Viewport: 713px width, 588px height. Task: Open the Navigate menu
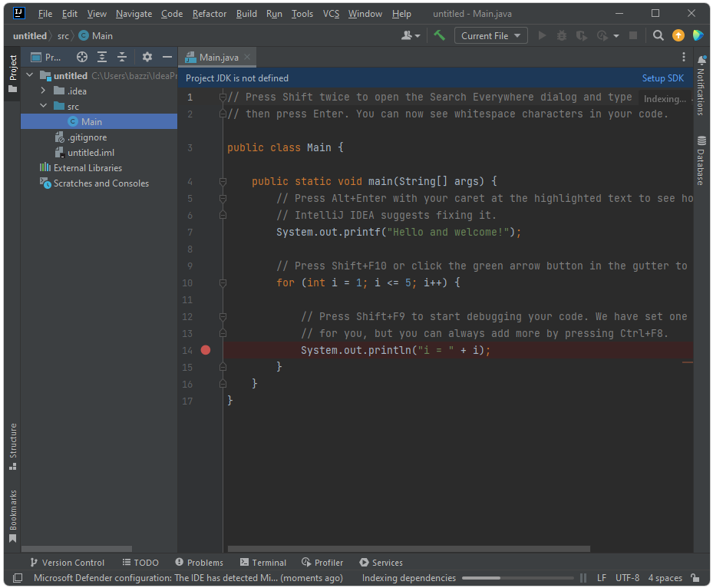134,14
